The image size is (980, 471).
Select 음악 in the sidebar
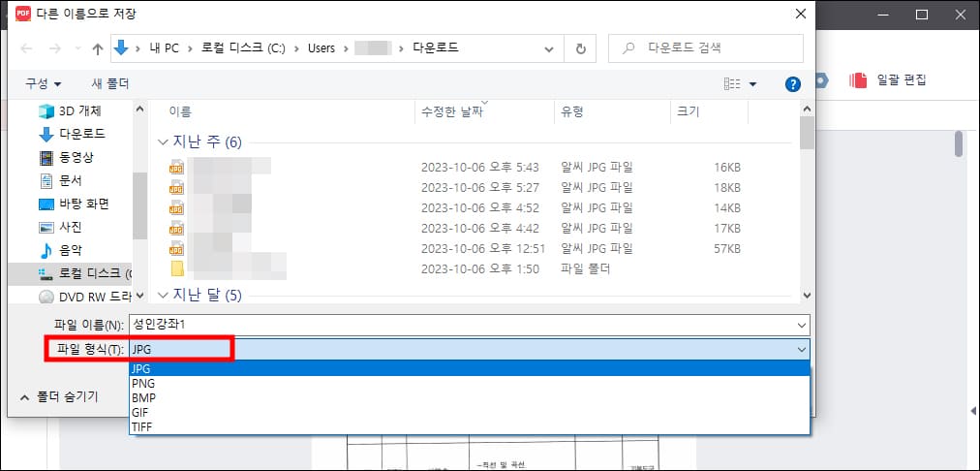coord(61,251)
